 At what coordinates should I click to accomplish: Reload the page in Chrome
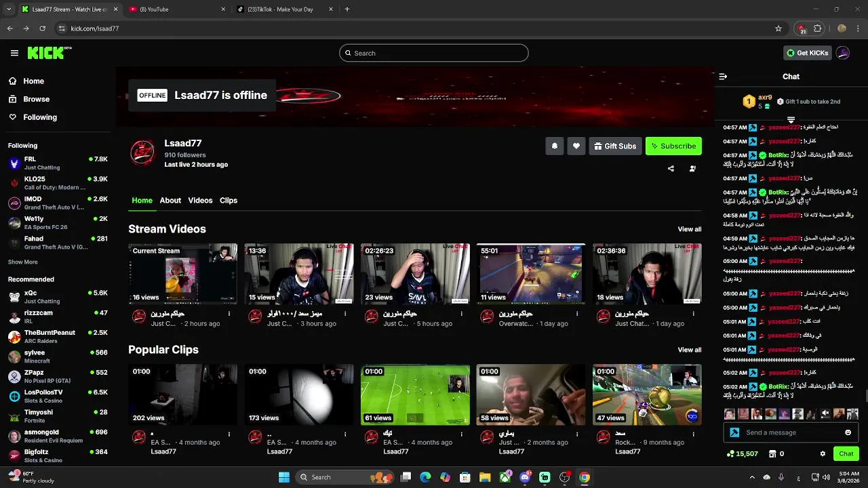pos(43,28)
